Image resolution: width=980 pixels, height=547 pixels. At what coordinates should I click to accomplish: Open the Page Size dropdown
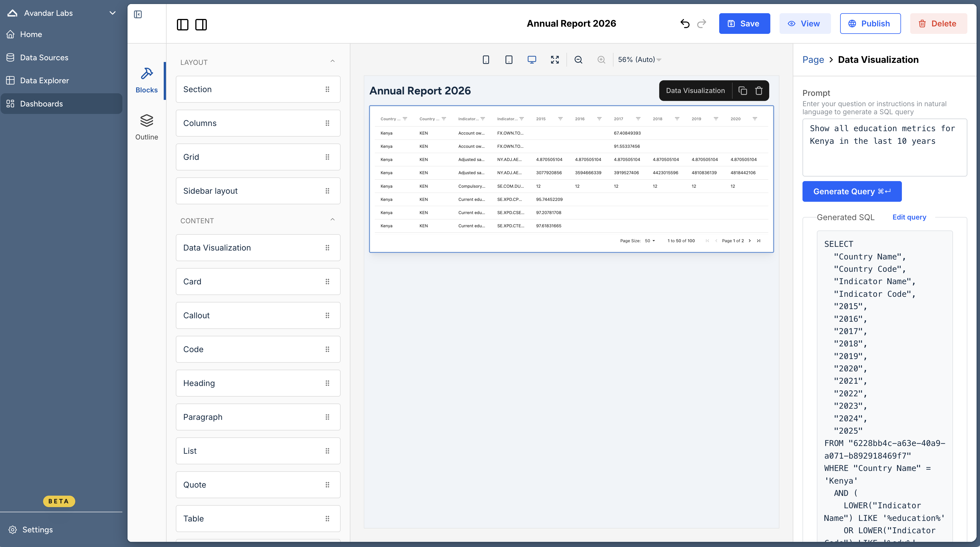pos(650,240)
